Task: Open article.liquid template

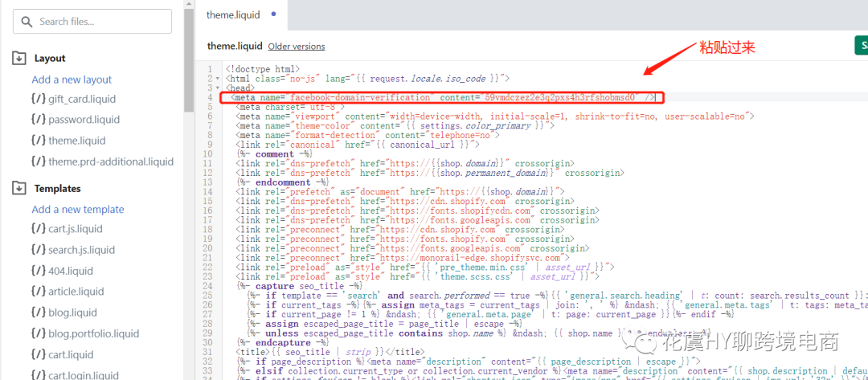Action: pos(76,292)
